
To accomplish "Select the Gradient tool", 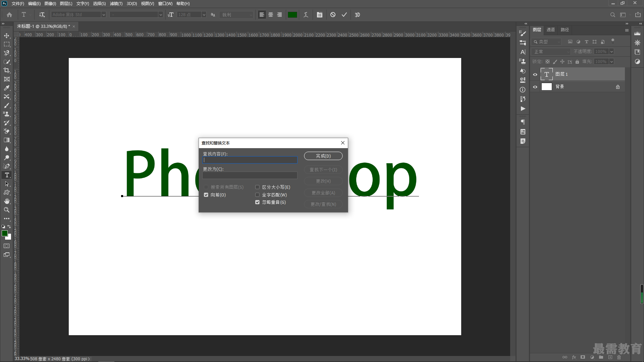I will 7,140.
